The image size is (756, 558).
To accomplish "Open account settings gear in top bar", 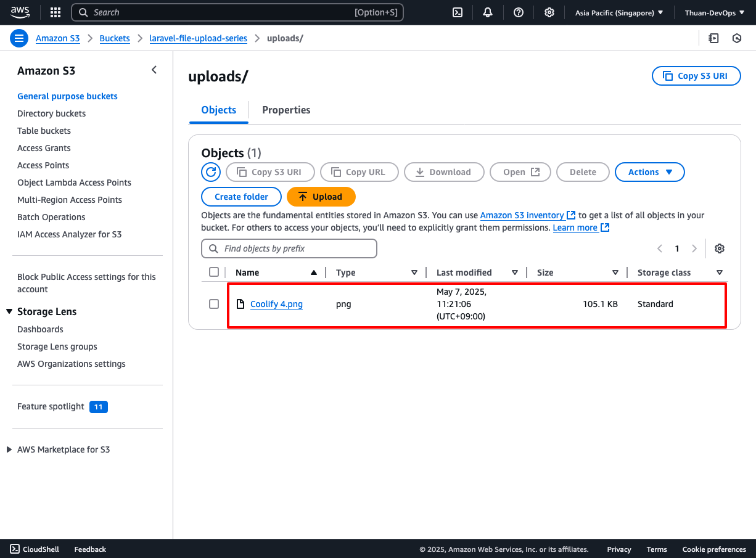I will (x=549, y=12).
